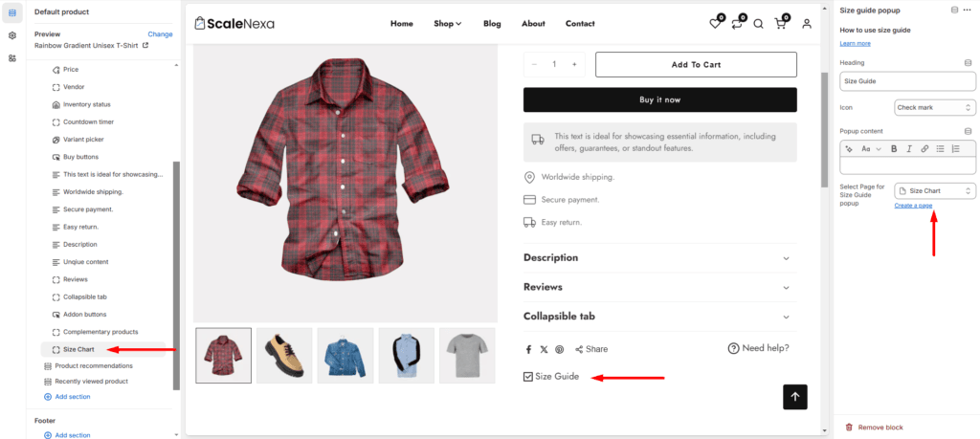The width and height of the screenshot is (980, 439).
Task: Go to the Blog nav item
Action: (492, 24)
